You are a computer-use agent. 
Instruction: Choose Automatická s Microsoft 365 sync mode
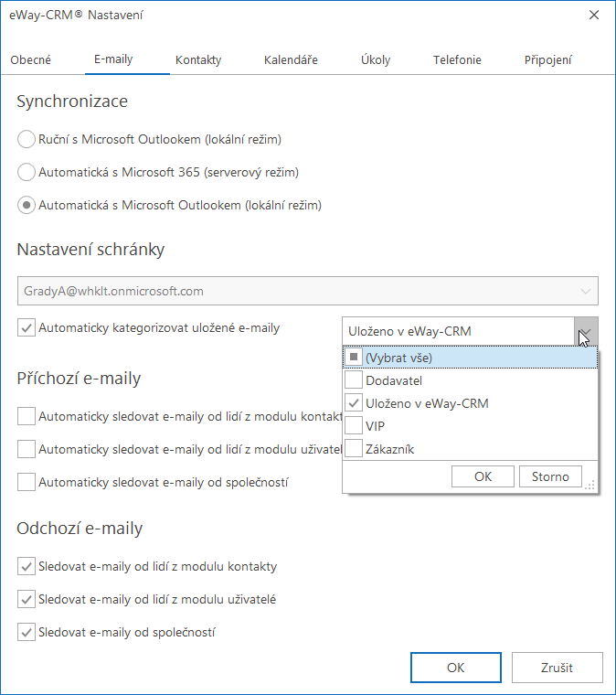[27, 172]
